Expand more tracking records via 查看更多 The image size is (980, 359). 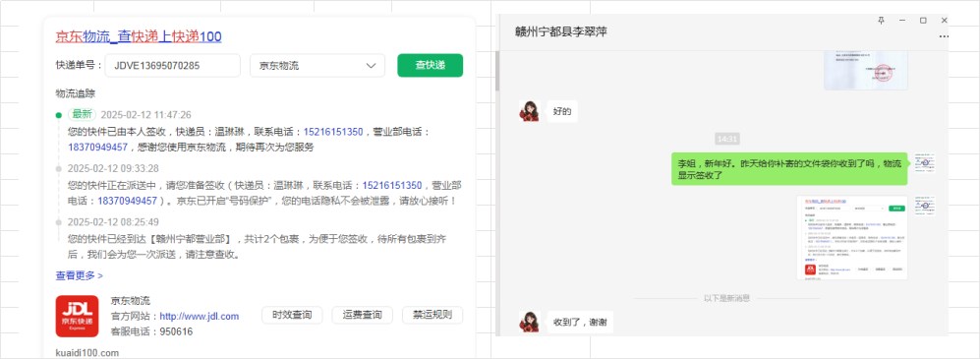click(80, 275)
